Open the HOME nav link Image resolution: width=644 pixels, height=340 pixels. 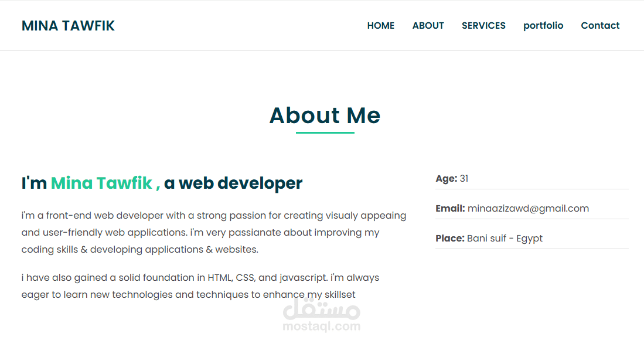pos(380,25)
